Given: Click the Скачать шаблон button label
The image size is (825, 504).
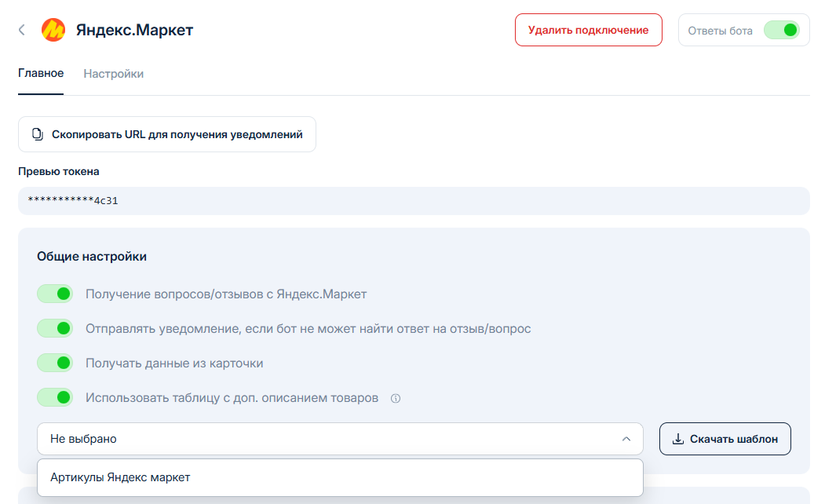Looking at the screenshot, I should click(x=733, y=439).
